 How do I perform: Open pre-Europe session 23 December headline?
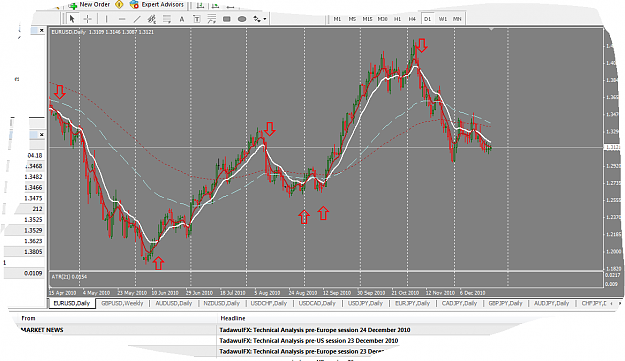point(301,351)
